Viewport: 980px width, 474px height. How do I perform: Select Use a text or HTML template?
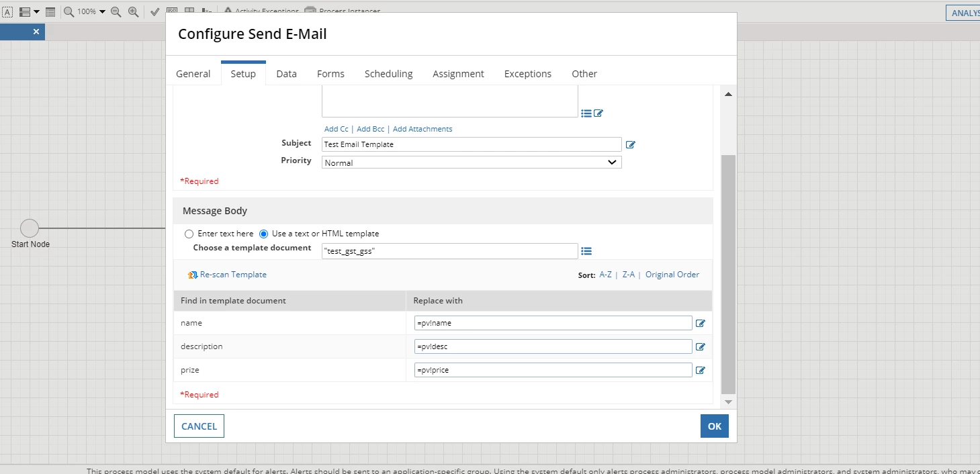(264, 234)
